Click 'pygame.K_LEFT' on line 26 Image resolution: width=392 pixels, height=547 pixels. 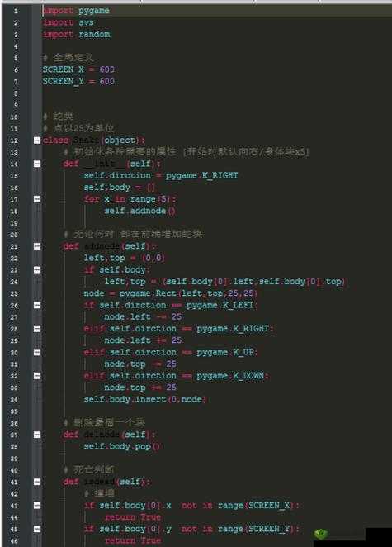(221, 305)
